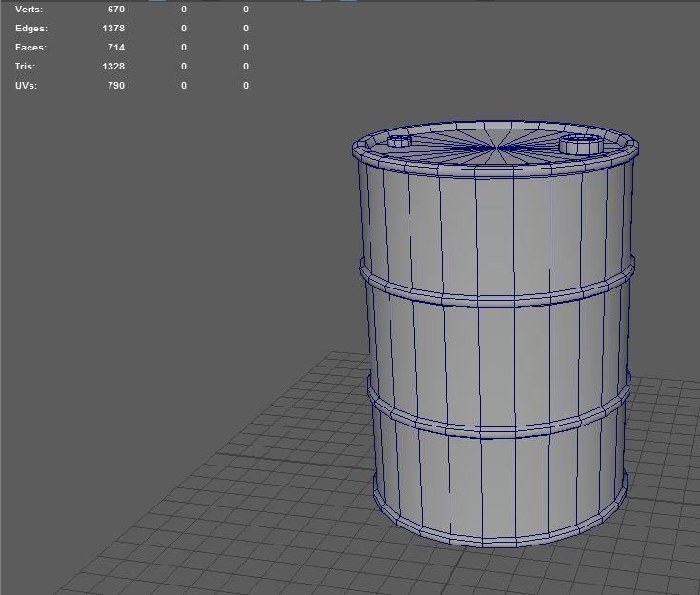The image size is (700, 595).
Task: Click the UVs count value 790
Action: click(116, 86)
